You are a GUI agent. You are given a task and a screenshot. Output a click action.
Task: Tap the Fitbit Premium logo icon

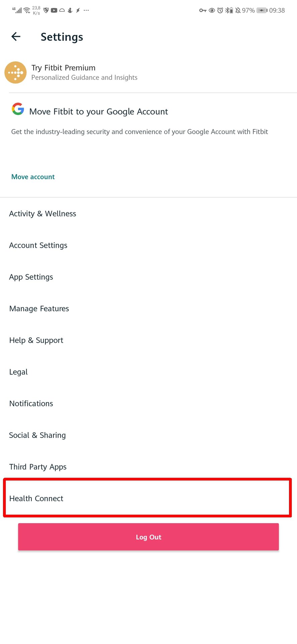point(15,72)
